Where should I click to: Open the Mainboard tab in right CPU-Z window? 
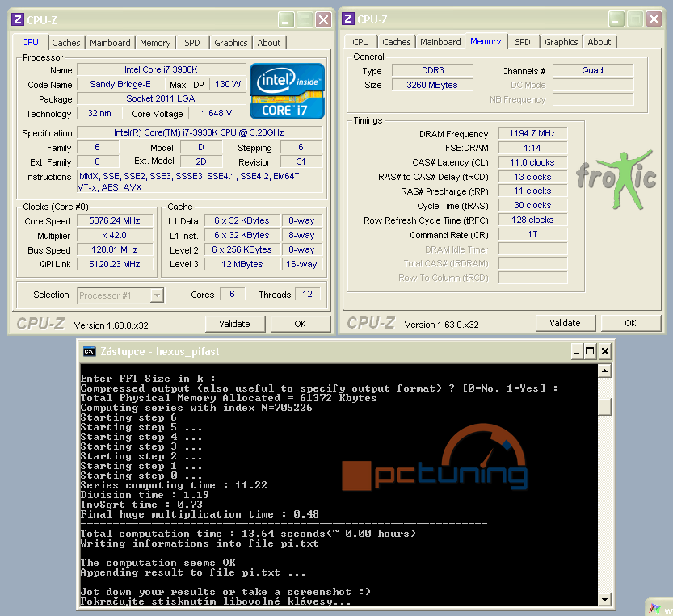click(440, 42)
